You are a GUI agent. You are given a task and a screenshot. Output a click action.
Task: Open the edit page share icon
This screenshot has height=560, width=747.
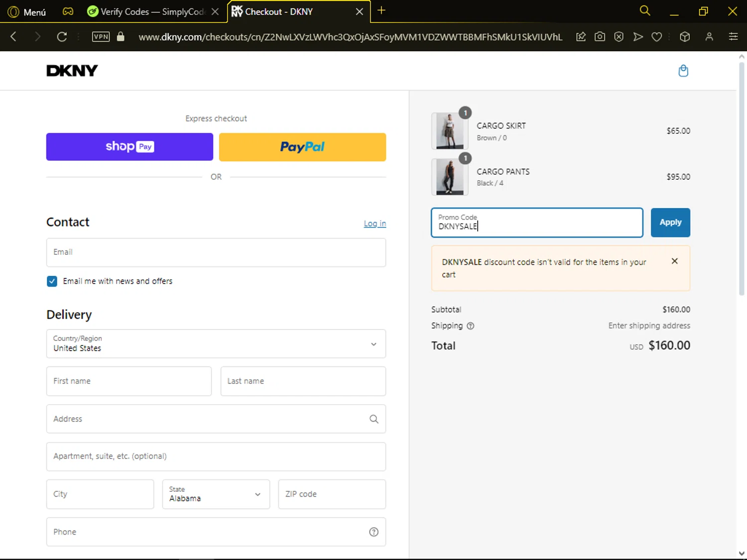pyautogui.click(x=581, y=36)
